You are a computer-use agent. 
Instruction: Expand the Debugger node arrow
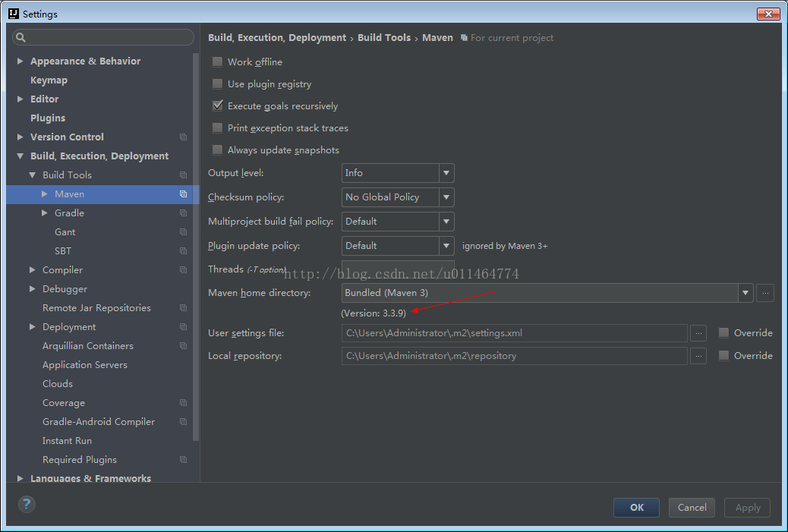pos(32,289)
